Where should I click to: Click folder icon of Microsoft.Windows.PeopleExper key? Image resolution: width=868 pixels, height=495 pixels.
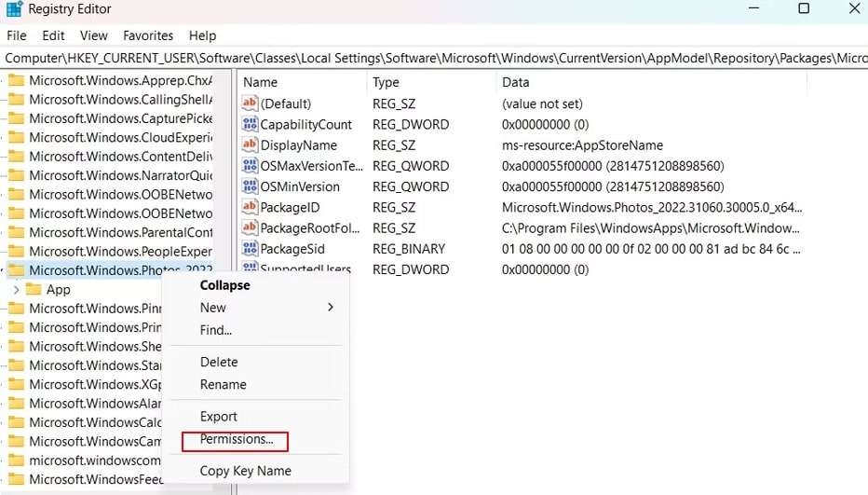(17, 251)
